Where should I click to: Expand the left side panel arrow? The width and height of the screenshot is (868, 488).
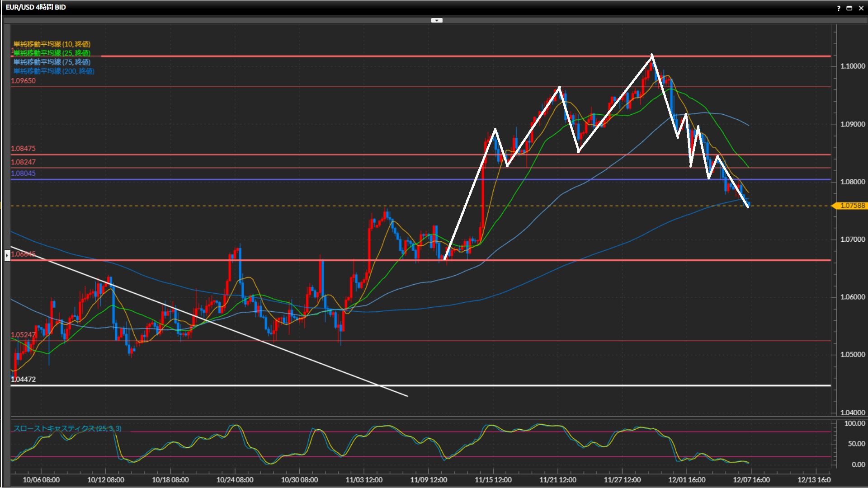coord(7,256)
